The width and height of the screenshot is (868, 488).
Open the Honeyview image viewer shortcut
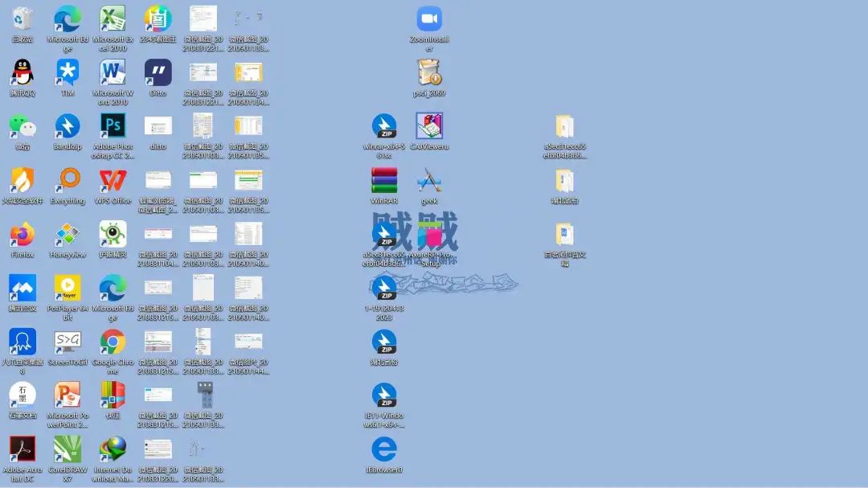click(x=68, y=234)
